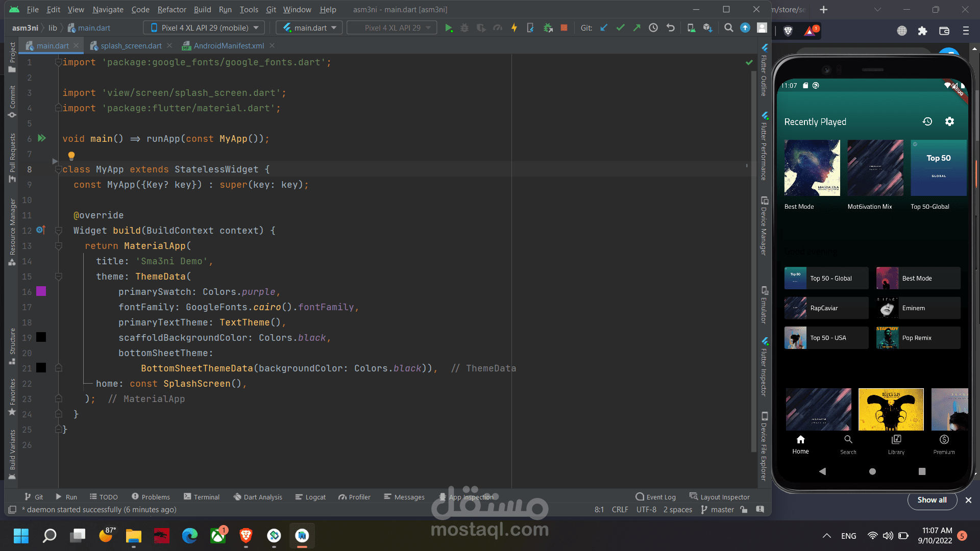Open the Pixel 4 XL API 29 (mobile) device dropdown
The height and width of the screenshot is (551, 980).
click(205, 28)
